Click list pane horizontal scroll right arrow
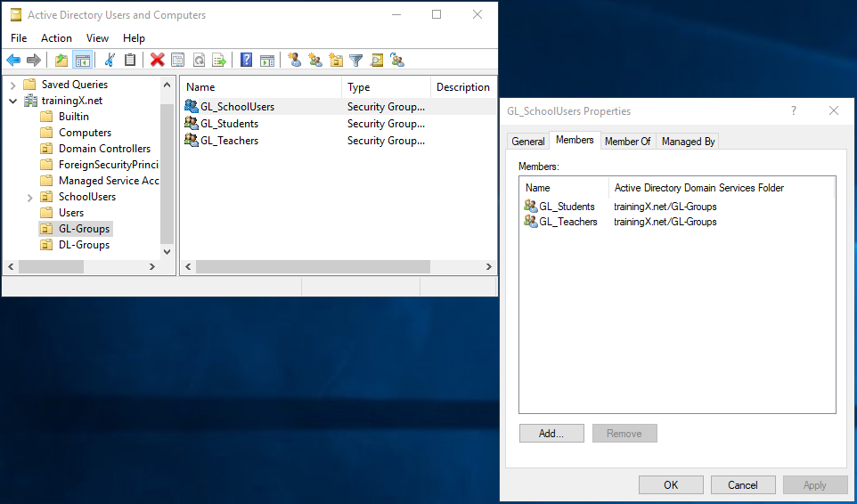 (489, 266)
